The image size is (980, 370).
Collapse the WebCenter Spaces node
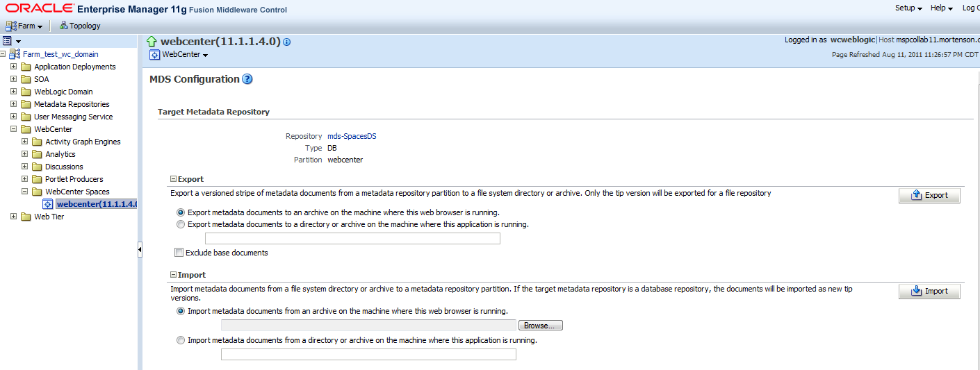24,192
